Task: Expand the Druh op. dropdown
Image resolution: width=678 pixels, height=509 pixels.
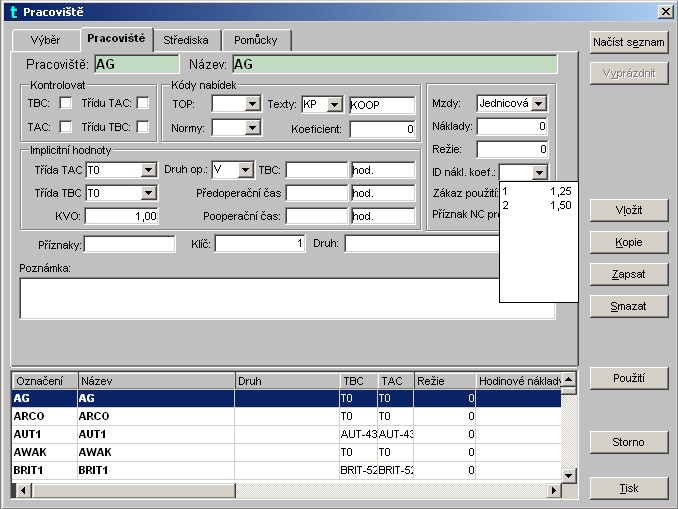Action: tap(246, 170)
